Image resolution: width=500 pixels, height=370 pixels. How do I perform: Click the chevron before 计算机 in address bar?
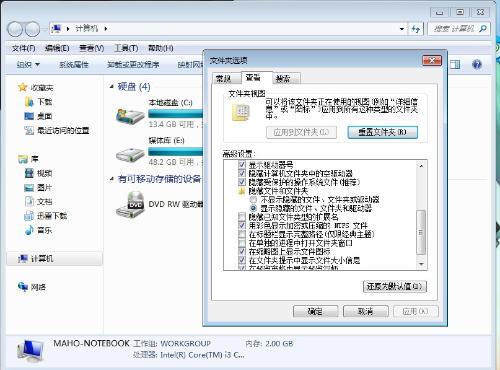tap(68, 29)
